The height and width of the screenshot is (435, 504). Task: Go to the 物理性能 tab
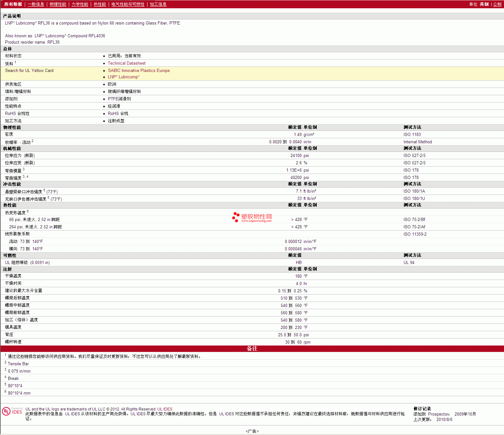58,4
